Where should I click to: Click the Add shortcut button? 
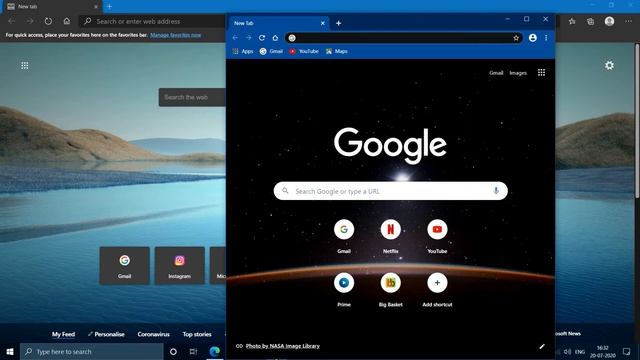click(x=437, y=289)
